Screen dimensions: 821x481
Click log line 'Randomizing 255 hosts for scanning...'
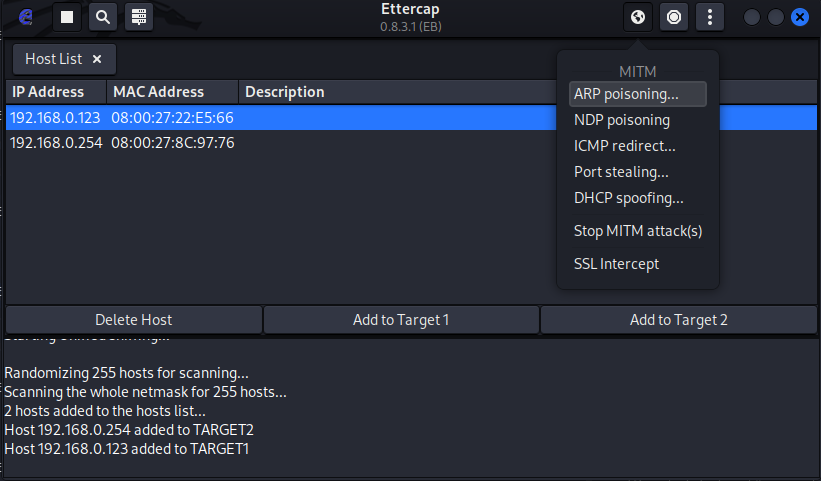pos(126,373)
